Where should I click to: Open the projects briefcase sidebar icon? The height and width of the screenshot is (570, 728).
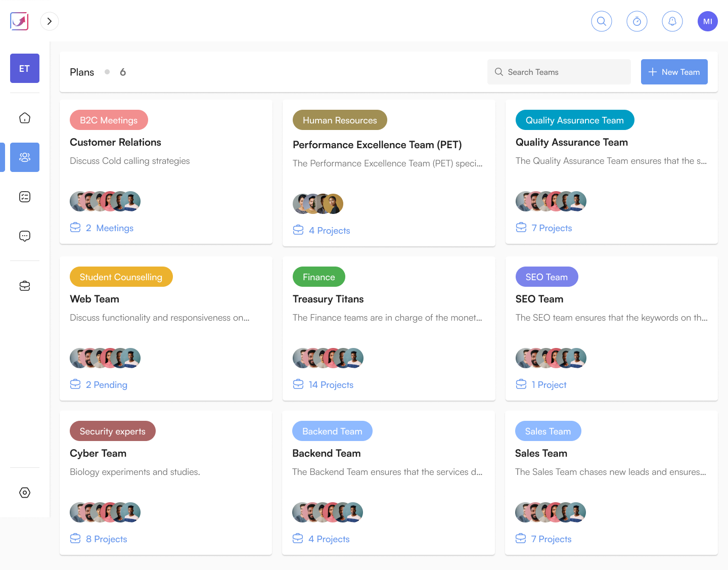[25, 286]
